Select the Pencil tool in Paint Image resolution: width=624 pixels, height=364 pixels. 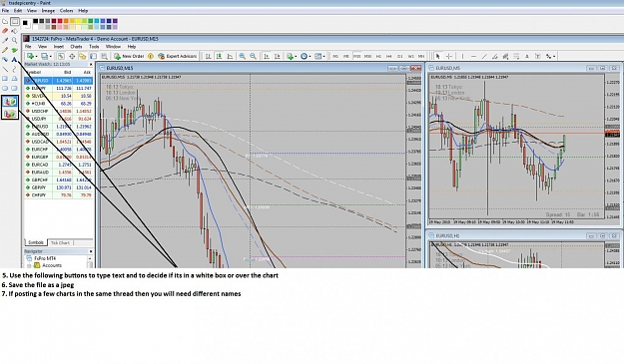(5, 50)
